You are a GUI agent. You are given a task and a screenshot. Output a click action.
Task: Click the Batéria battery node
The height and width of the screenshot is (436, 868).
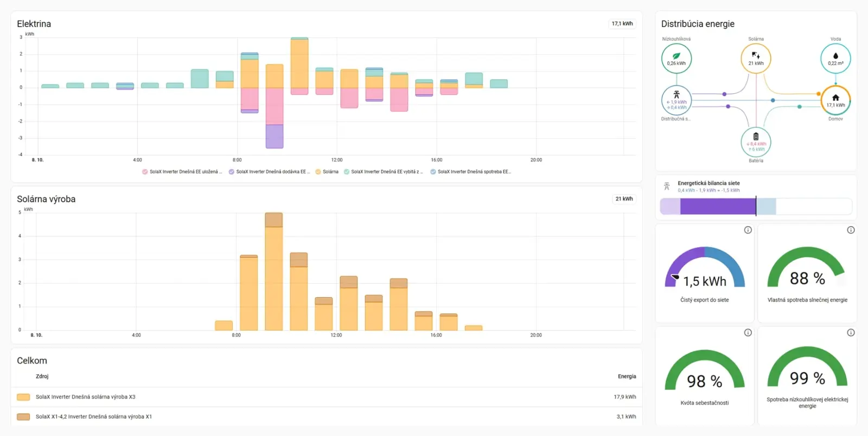pyautogui.click(x=756, y=142)
